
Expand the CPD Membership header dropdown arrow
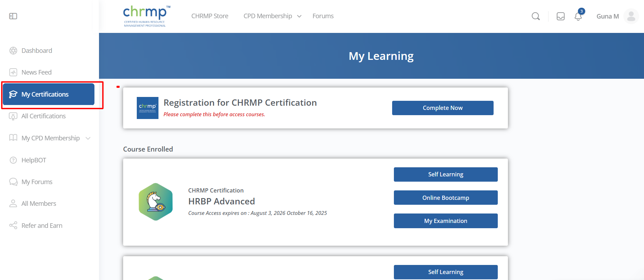tap(299, 16)
